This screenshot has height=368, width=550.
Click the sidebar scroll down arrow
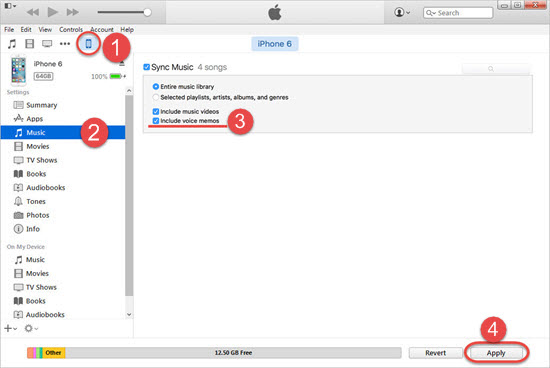[x=129, y=315]
